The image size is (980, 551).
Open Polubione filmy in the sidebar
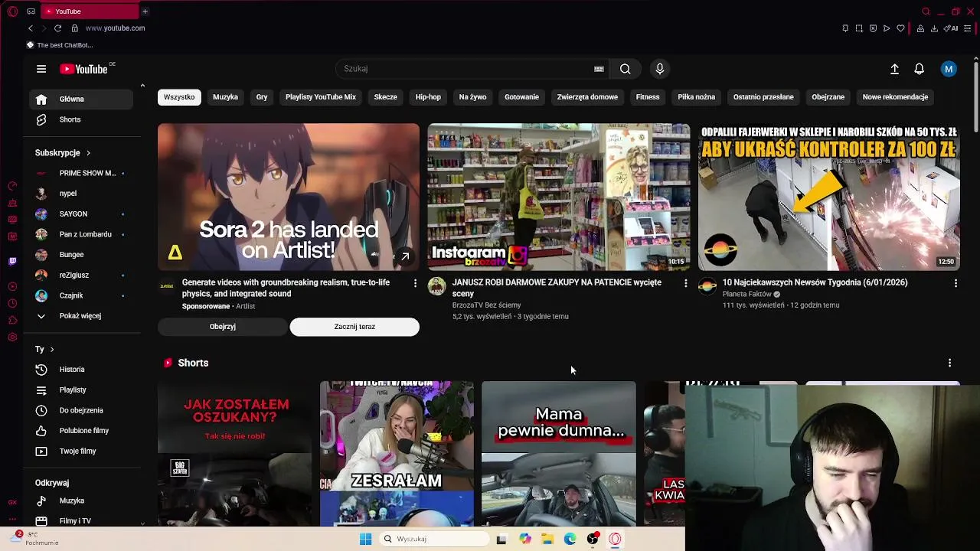[81, 431]
